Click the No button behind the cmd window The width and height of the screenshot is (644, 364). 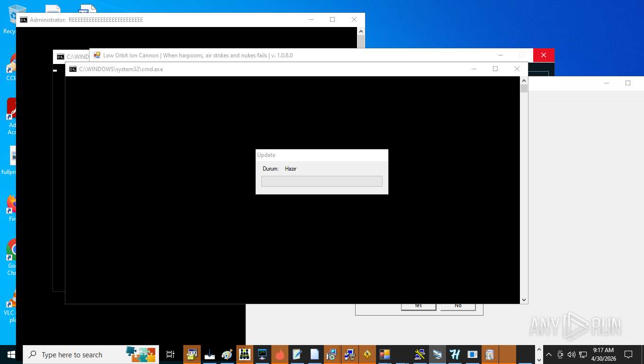[x=458, y=306]
